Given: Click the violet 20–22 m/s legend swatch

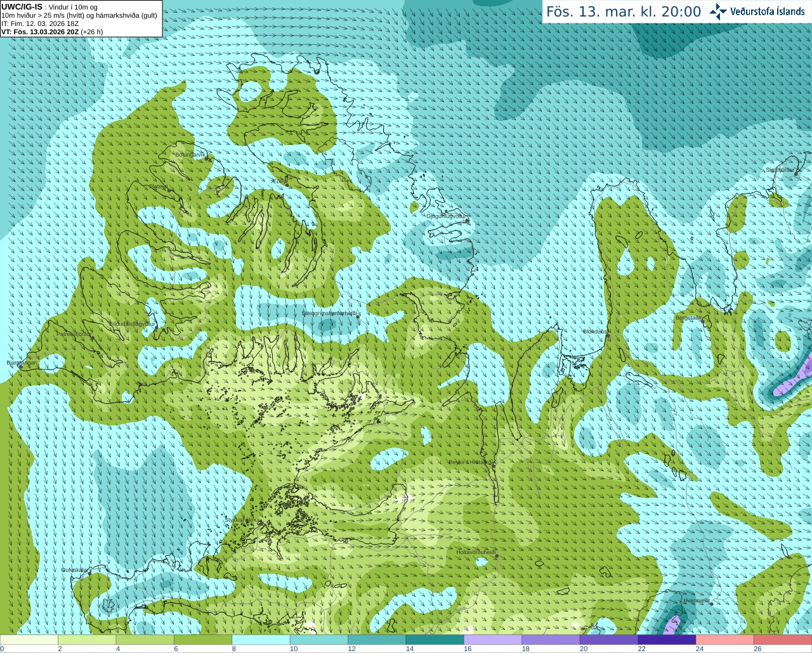Looking at the screenshot, I should pos(609,640).
